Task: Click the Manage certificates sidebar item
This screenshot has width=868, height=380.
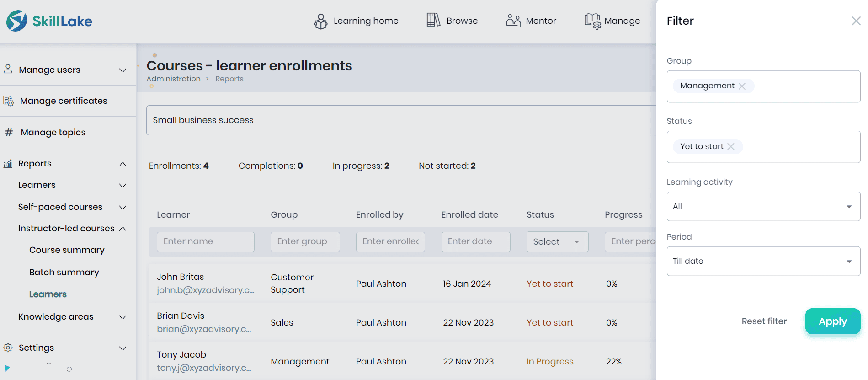Action: 64,101
